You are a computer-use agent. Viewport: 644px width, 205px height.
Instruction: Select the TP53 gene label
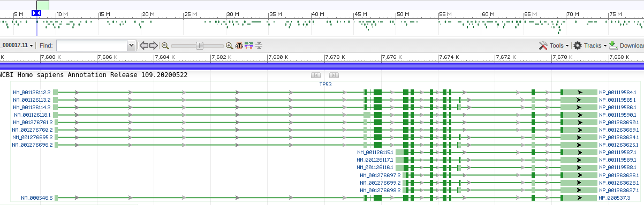pos(325,85)
